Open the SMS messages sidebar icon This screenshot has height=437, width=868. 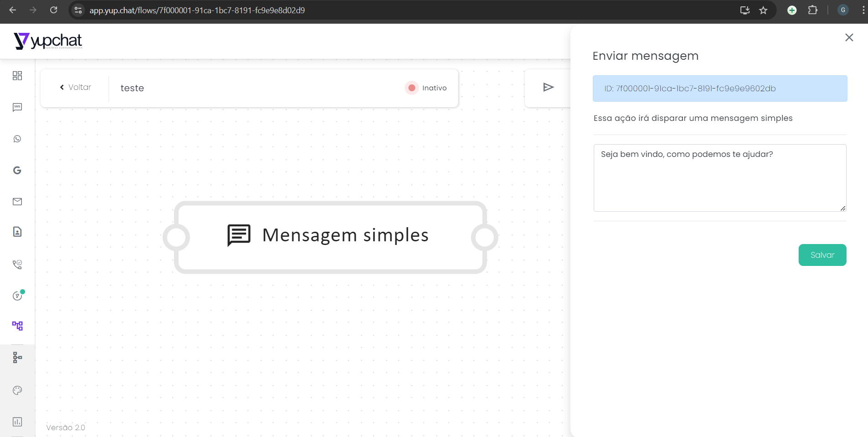point(17,107)
